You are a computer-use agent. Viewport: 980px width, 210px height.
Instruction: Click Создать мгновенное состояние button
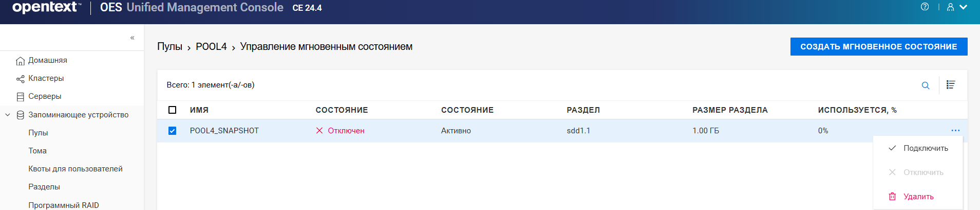tap(878, 47)
